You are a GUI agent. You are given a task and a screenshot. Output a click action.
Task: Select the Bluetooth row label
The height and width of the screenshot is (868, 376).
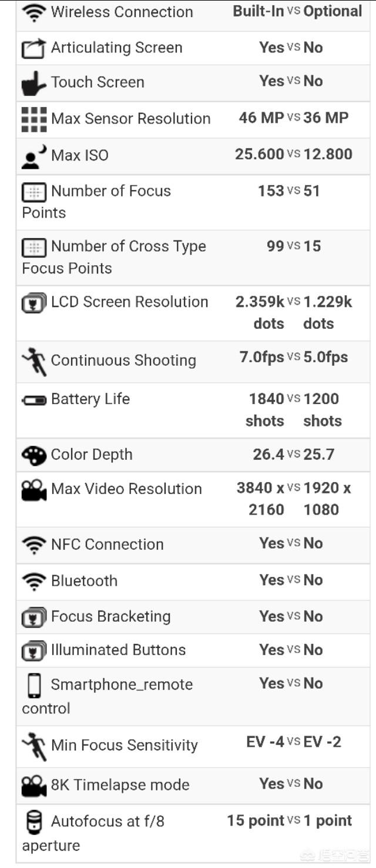click(84, 581)
